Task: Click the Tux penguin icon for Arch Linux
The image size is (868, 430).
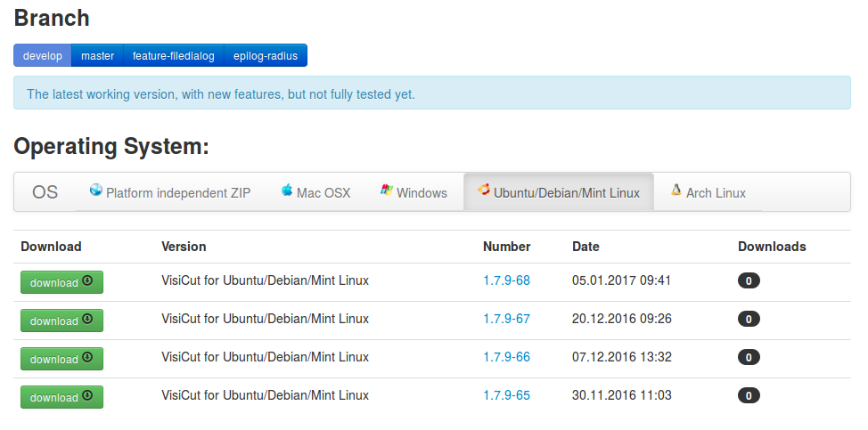Action: click(x=676, y=191)
